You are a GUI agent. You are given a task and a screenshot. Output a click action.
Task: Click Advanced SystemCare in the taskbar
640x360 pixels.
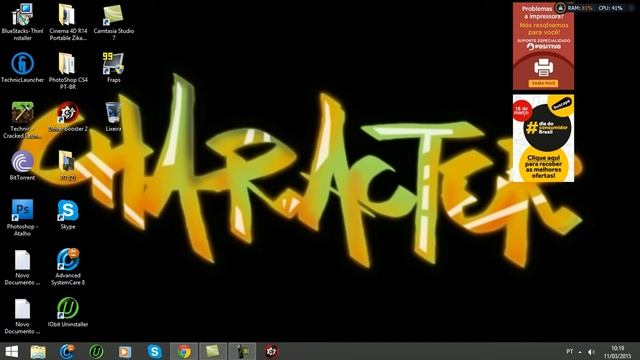[67, 351]
